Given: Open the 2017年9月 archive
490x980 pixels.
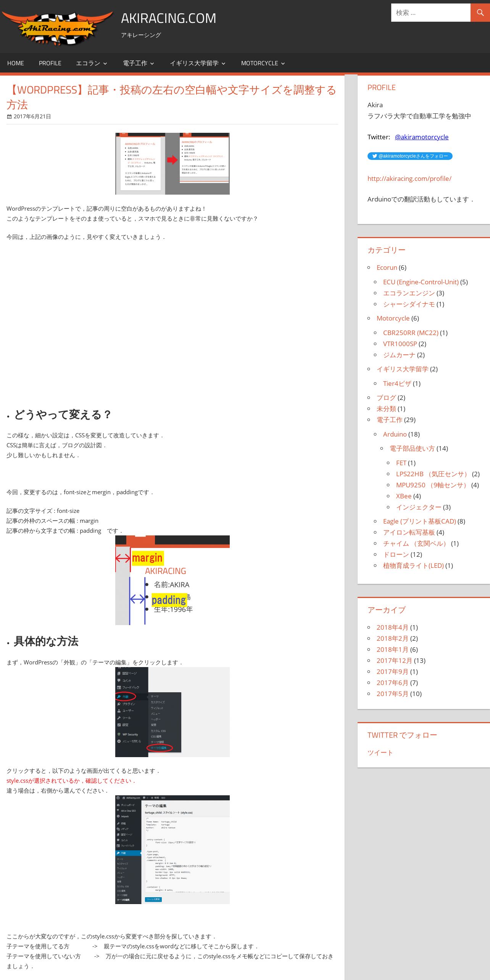Looking at the screenshot, I should coord(392,672).
